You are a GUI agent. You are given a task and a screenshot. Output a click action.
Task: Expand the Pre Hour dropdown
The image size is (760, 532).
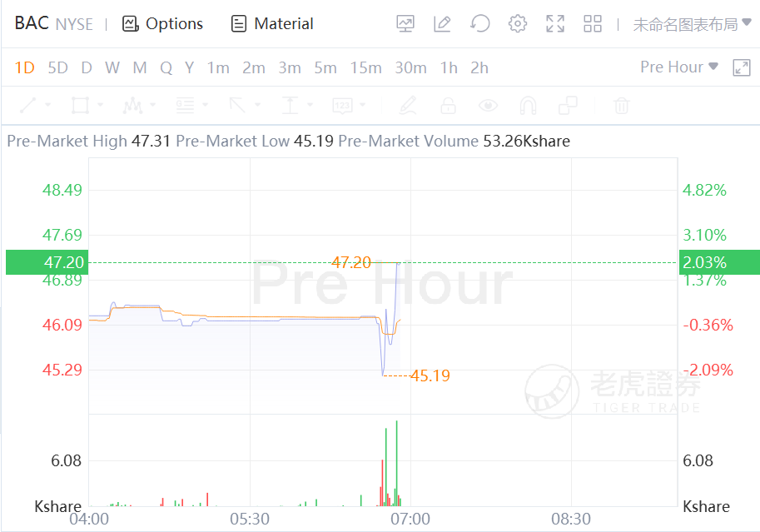click(678, 67)
